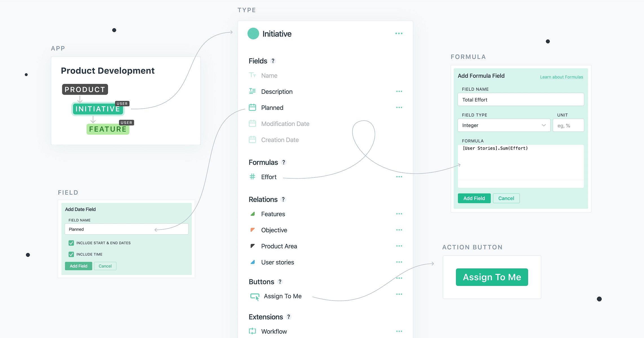
Task: Open help icon next to Relations
Action: (x=283, y=199)
